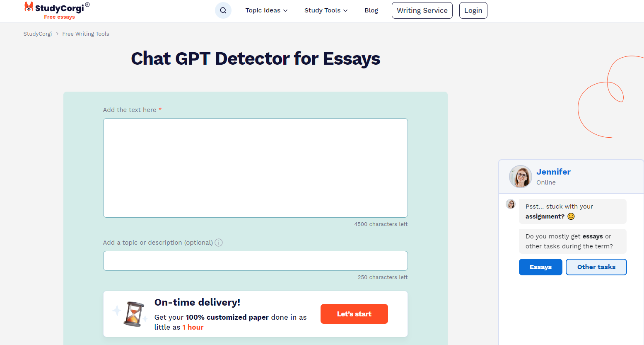Click Jennifer's large avatar photo
Viewport: 644px width, 345px height.
coord(520,177)
